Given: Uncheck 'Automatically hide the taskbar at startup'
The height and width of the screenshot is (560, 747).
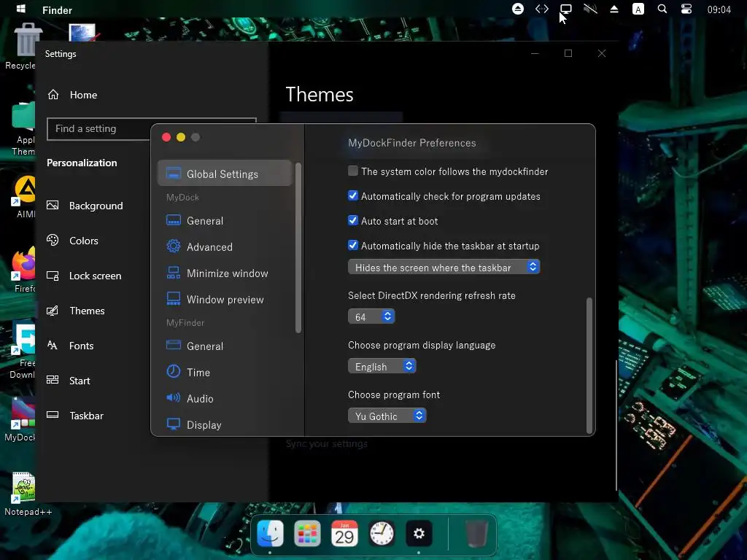Looking at the screenshot, I should (x=353, y=245).
